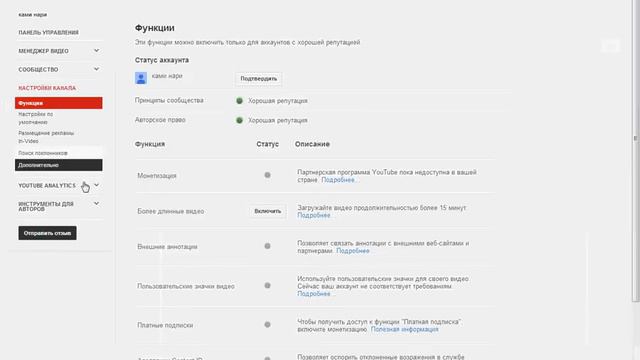Click grey status dot for Внешние аннотации
This screenshot has height=360, width=640.
pos(267,246)
